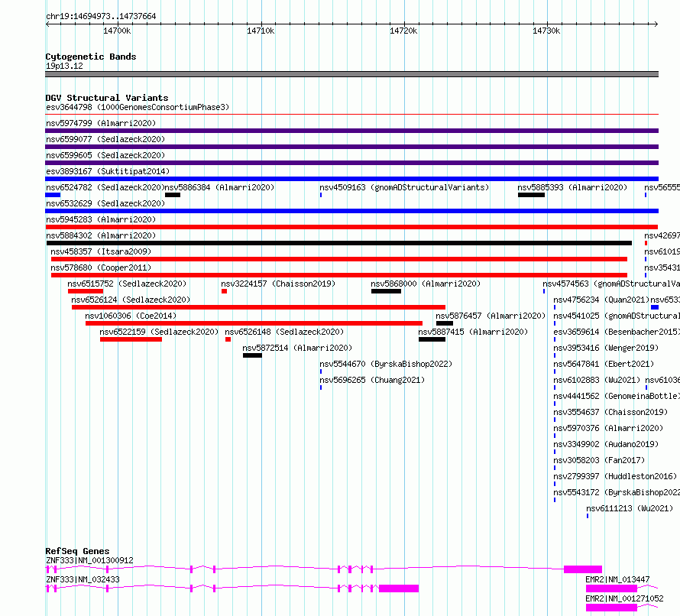Screen dimensions: 680x616
Task: Click nsv3224157 (Chaisson2019) label
Action: (x=278, y=284)
